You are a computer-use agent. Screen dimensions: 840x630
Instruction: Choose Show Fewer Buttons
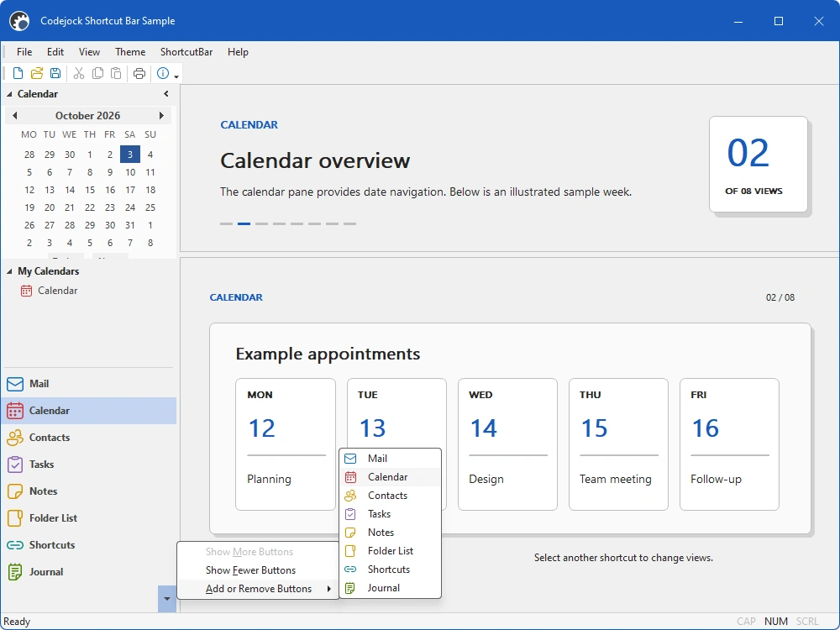click(258, 570)
